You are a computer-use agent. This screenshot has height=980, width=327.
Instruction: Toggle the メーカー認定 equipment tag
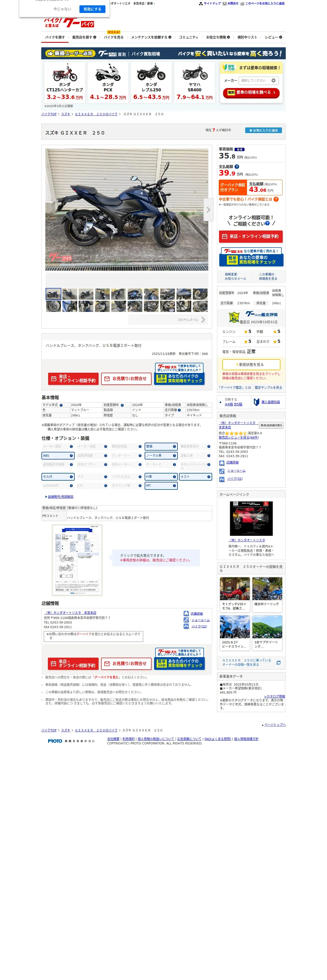[x=58, y=446]
